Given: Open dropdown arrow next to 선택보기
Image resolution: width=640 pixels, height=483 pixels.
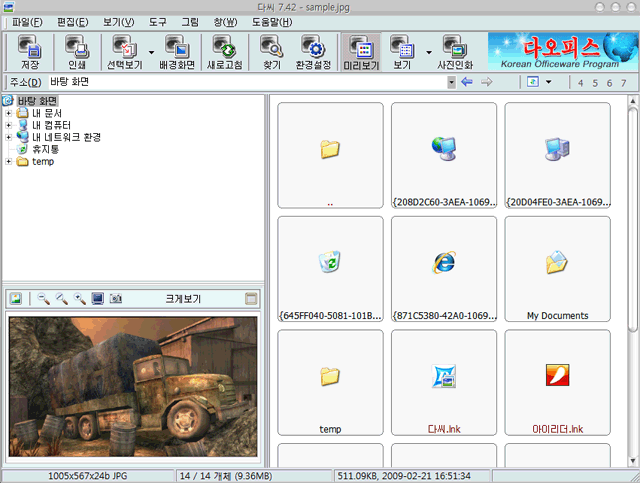Looking at the screenshot, I should [x=151, y=52].
